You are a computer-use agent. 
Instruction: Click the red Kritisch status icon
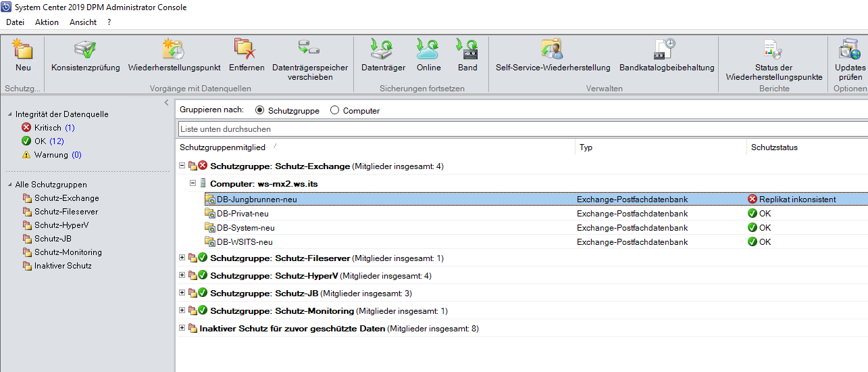(26, 128)
